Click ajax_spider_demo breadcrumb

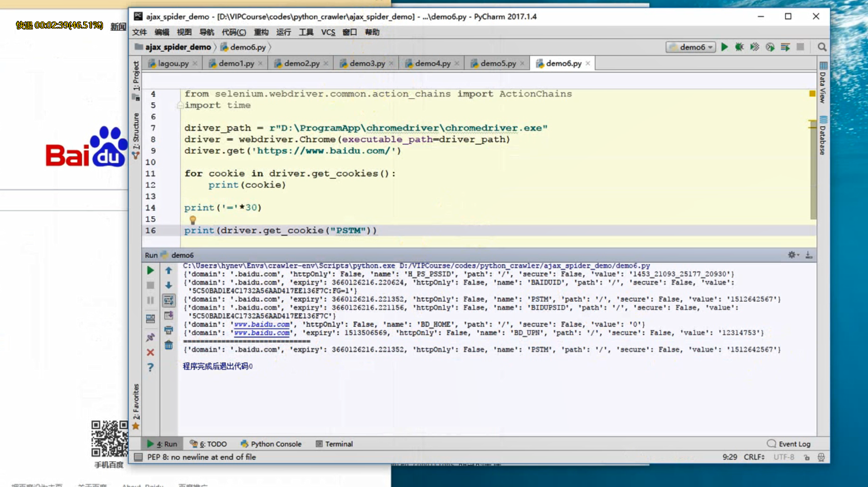tap(173, 47)
